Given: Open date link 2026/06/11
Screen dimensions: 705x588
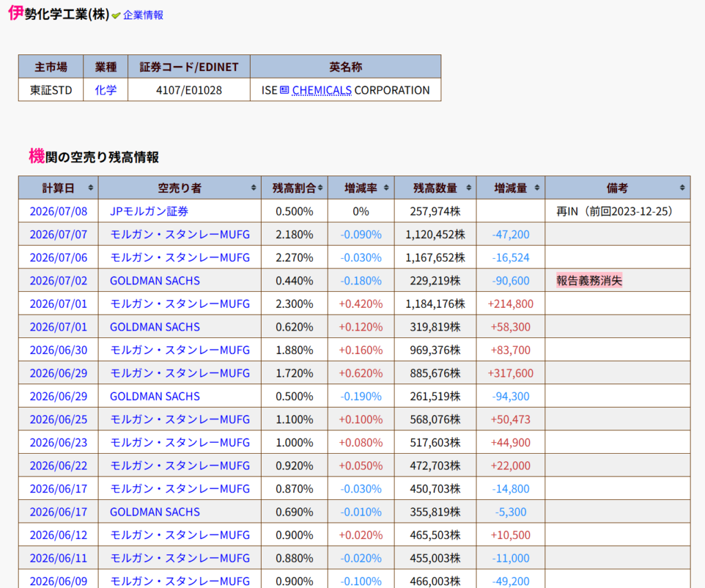Looking at the screenshot, I should pyautogui.click(x=59, y=558).
